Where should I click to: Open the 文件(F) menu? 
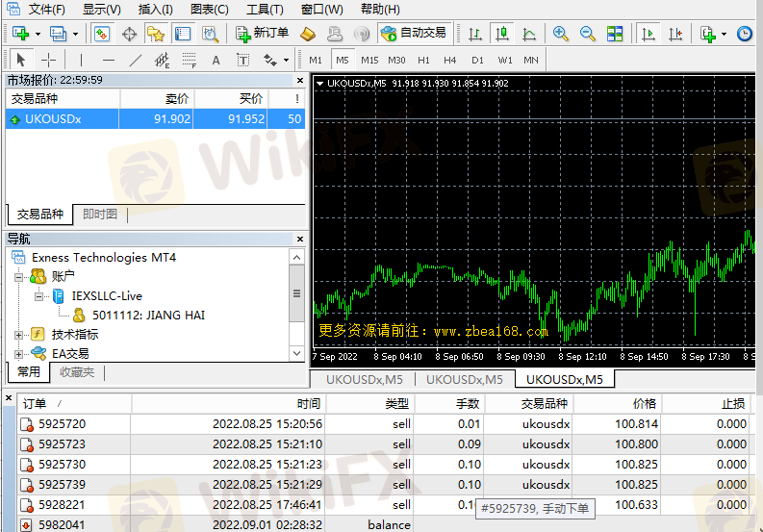click(x=47, y=9)
